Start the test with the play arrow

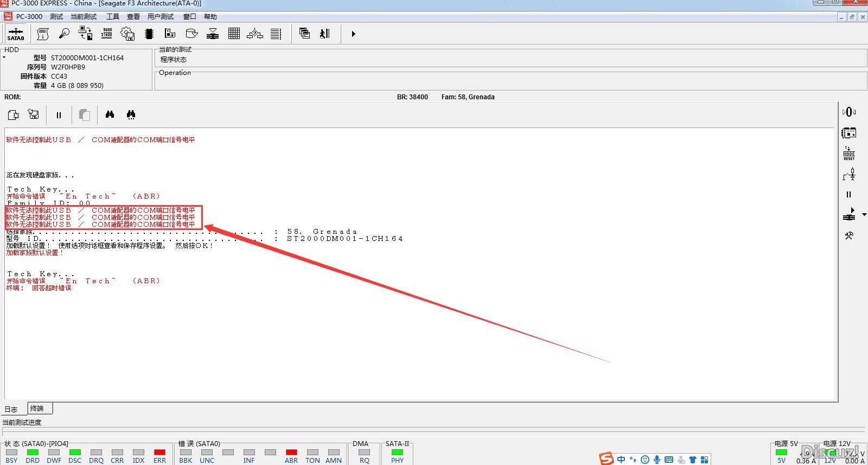(x=353, y=34)
